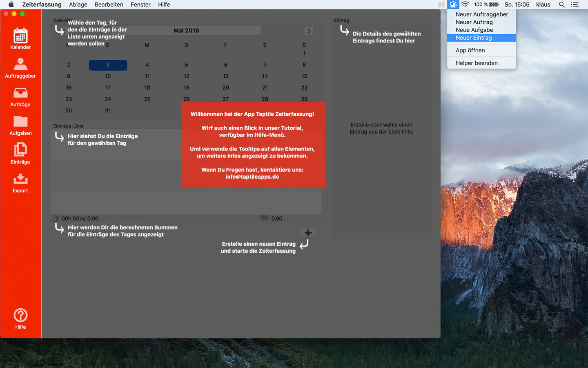Choose Neuer Eintrag from helper menu

point(482,38)
